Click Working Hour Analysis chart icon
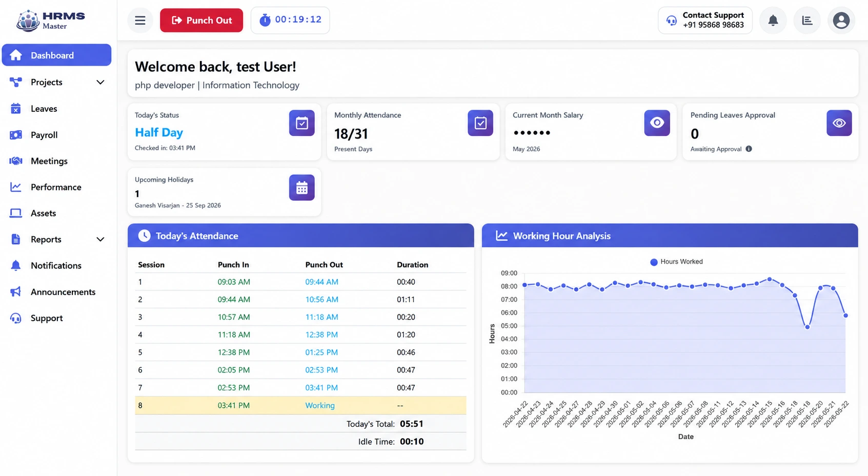 [x=501, y=236]
